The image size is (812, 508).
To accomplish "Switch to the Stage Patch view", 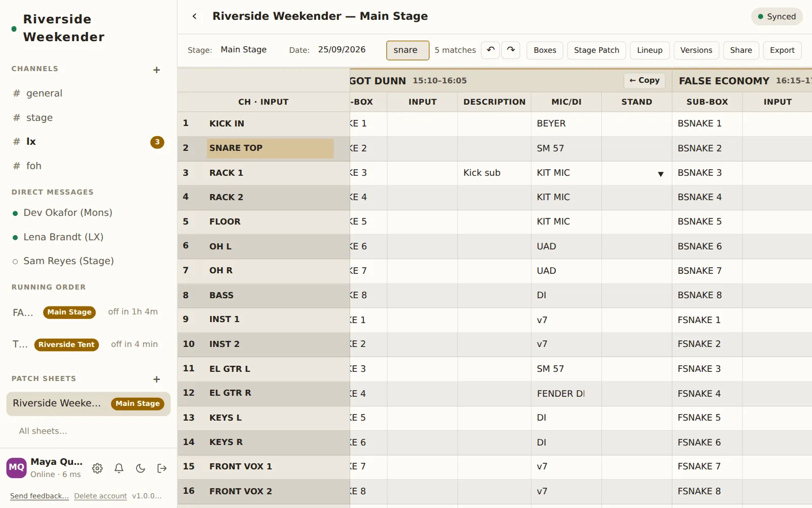I will (x=596, y=50).
